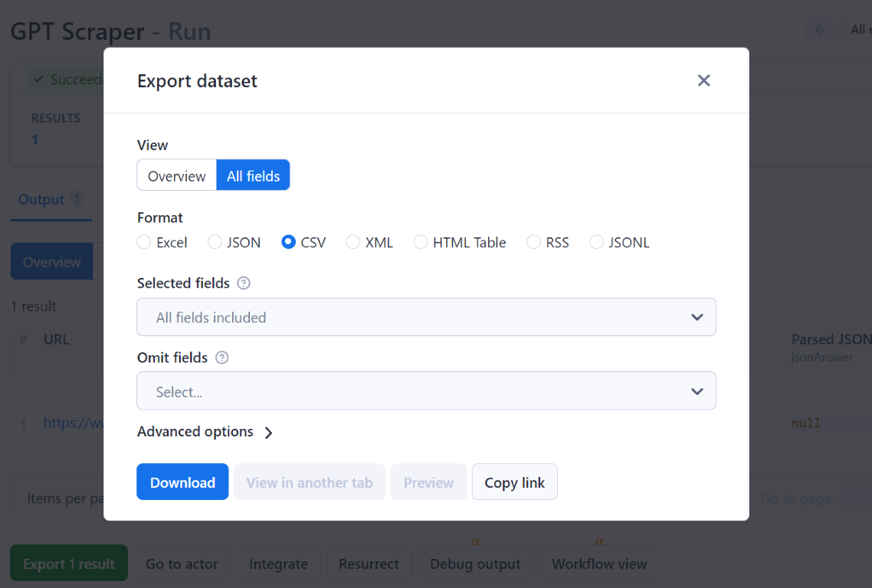
Task: Select the XML export format
Action: pos(352,242)
